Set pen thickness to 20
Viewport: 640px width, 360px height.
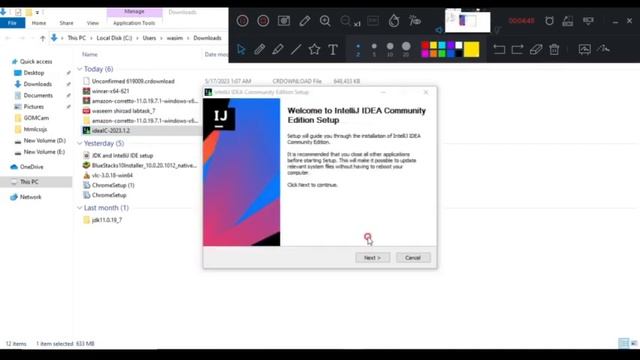point(406,49)
